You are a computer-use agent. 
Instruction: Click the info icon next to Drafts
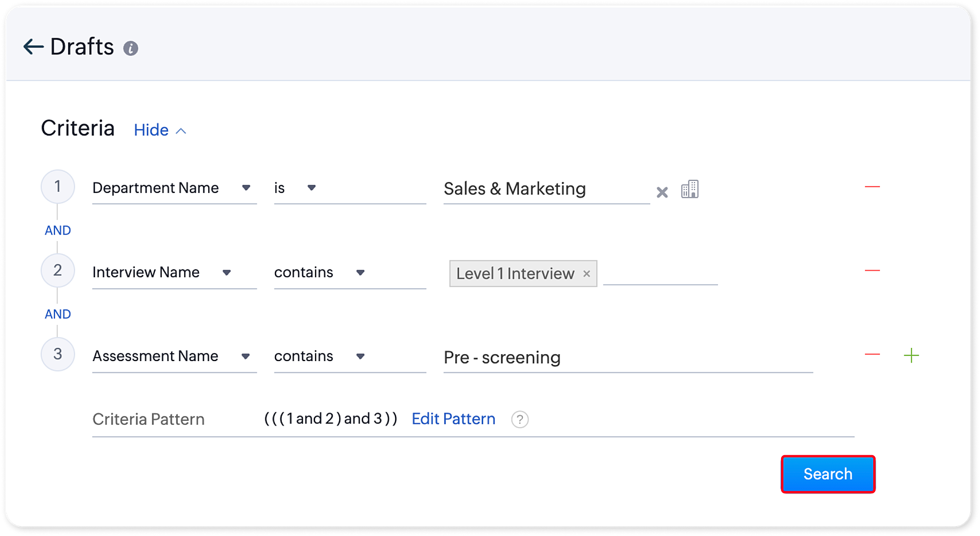tap(130, 49)
